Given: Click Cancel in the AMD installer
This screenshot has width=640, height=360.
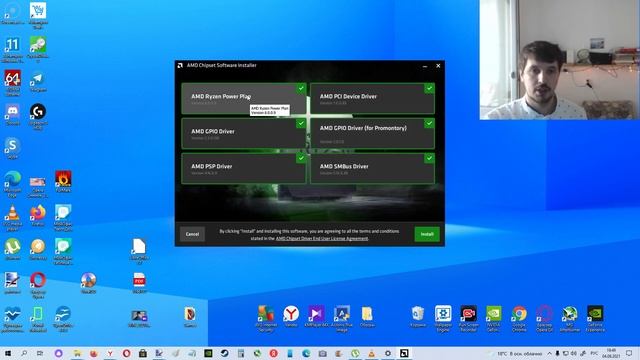Looking at the screenshot, I should click(192, 234).
